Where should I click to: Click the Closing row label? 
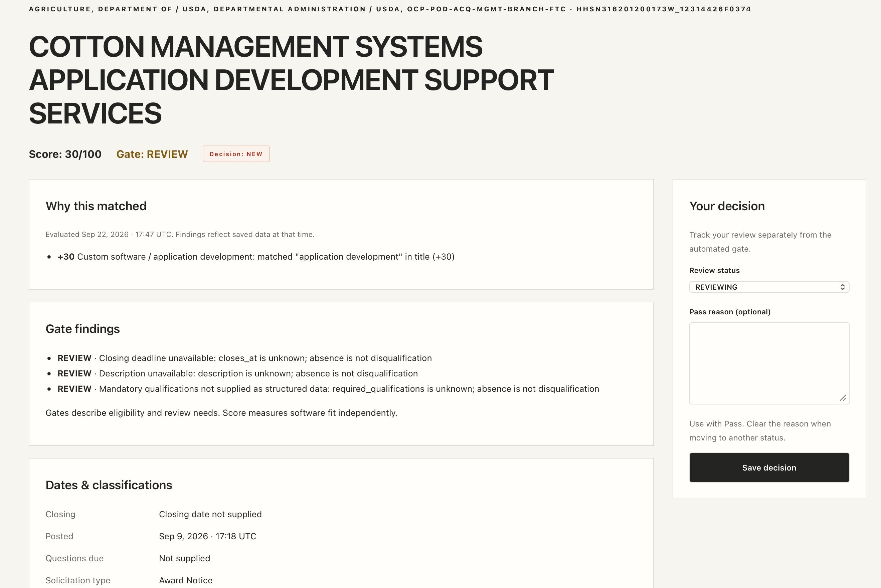[x=60, y=514]
